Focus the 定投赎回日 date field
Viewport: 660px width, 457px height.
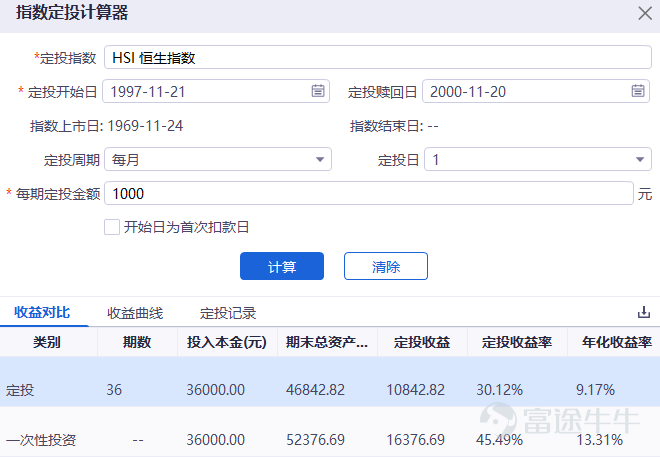[536, 91]
